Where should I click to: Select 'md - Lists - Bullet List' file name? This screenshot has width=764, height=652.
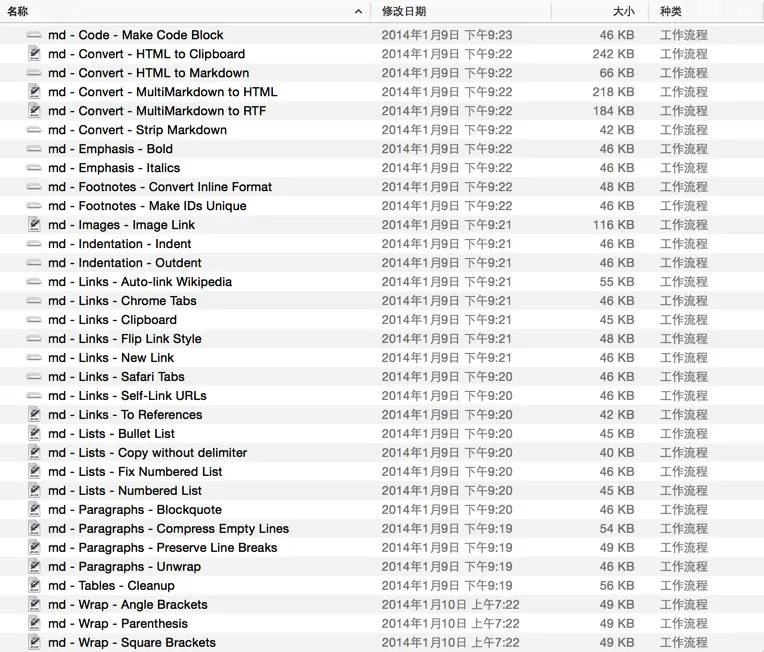111,434
